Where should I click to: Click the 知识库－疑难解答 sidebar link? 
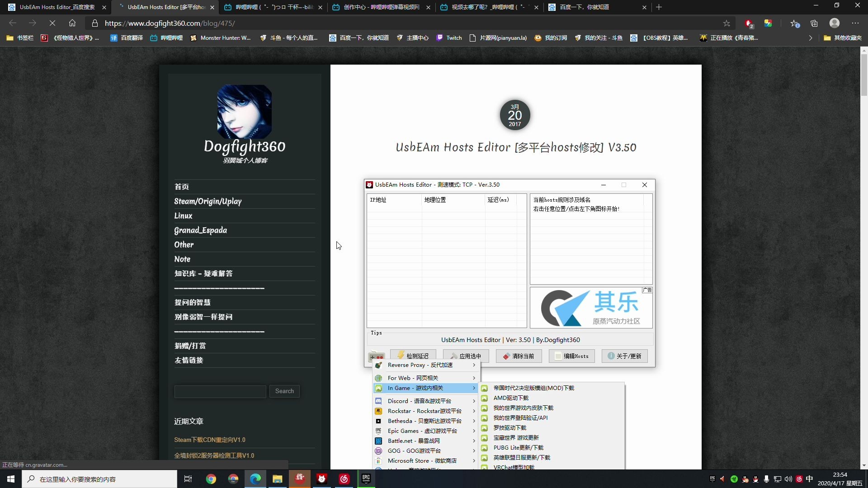point(203,273)
